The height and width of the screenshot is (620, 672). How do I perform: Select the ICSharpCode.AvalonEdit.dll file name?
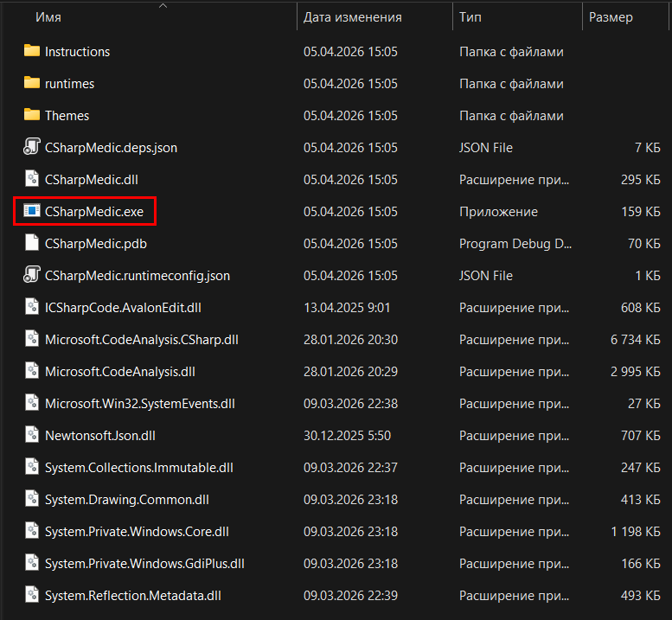point(123,307)
